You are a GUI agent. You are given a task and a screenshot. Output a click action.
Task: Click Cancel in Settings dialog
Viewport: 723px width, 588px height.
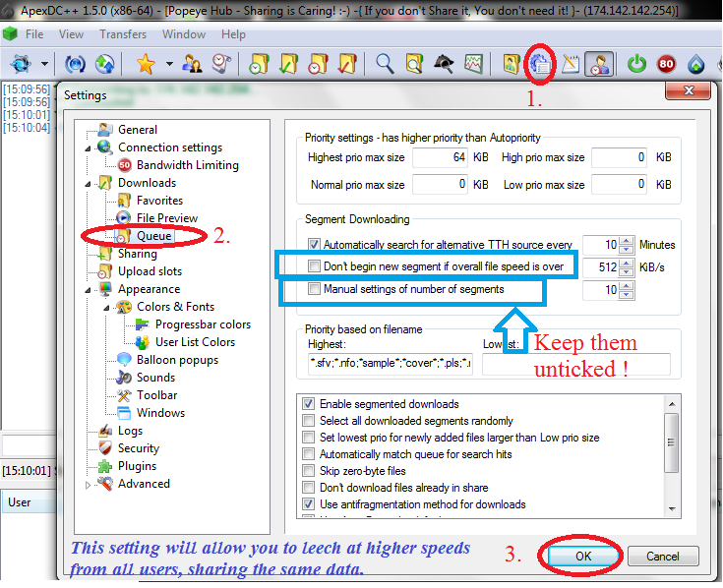pos(663,557)
